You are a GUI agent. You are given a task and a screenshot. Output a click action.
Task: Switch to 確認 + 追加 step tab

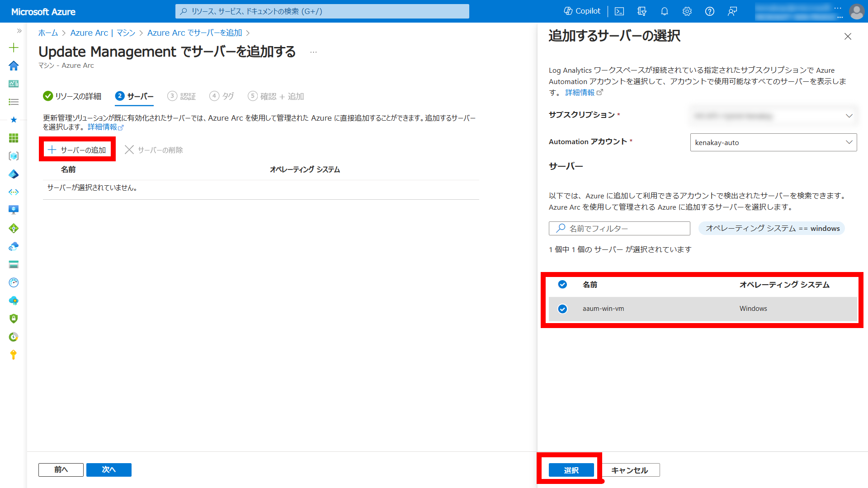tap(276, 96)
